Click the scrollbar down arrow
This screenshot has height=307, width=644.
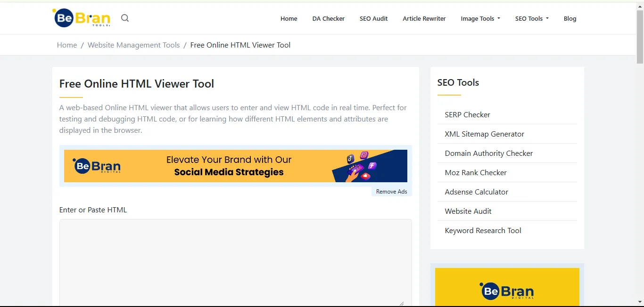pos(640,302)
